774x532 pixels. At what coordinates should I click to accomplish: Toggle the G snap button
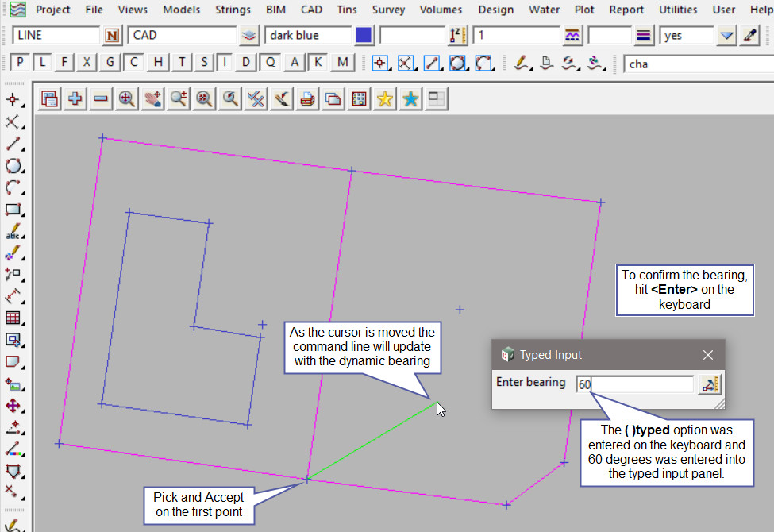point(111,63)
